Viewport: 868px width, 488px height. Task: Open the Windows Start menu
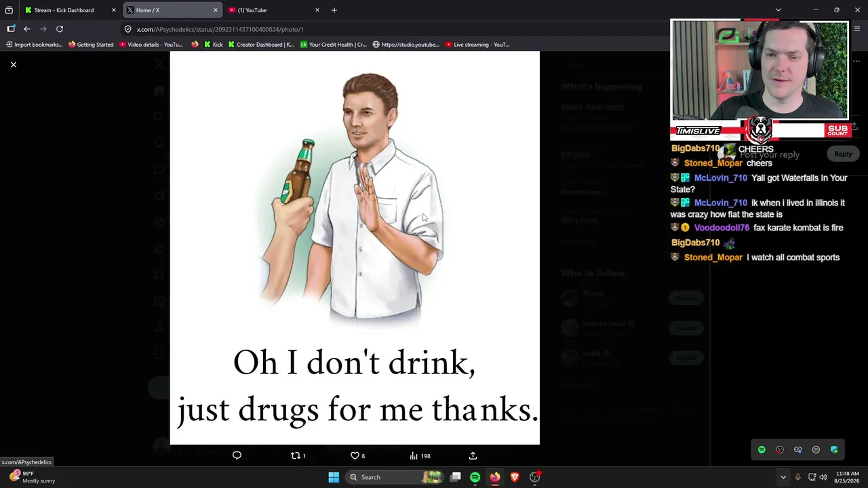tap(334, 477)
